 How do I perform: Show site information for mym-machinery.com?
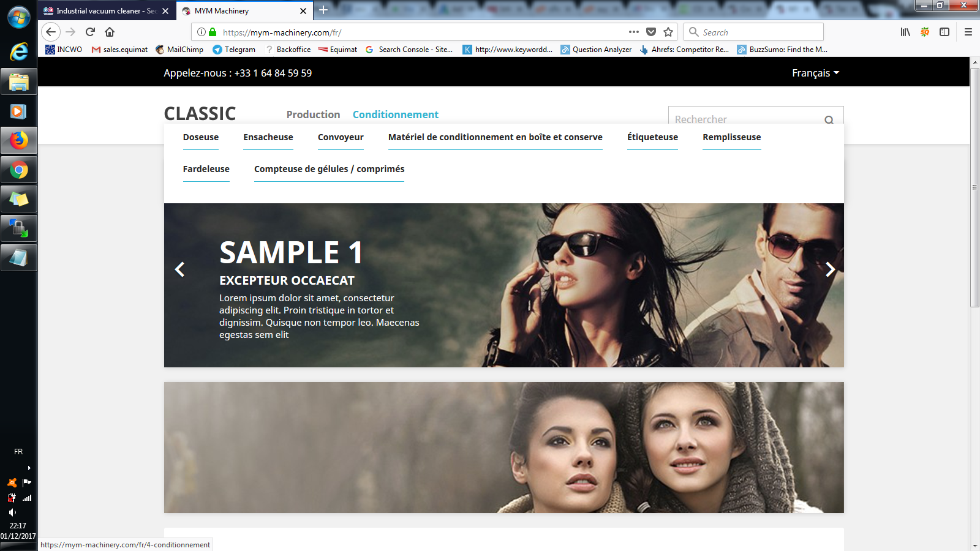click(202, 32)
